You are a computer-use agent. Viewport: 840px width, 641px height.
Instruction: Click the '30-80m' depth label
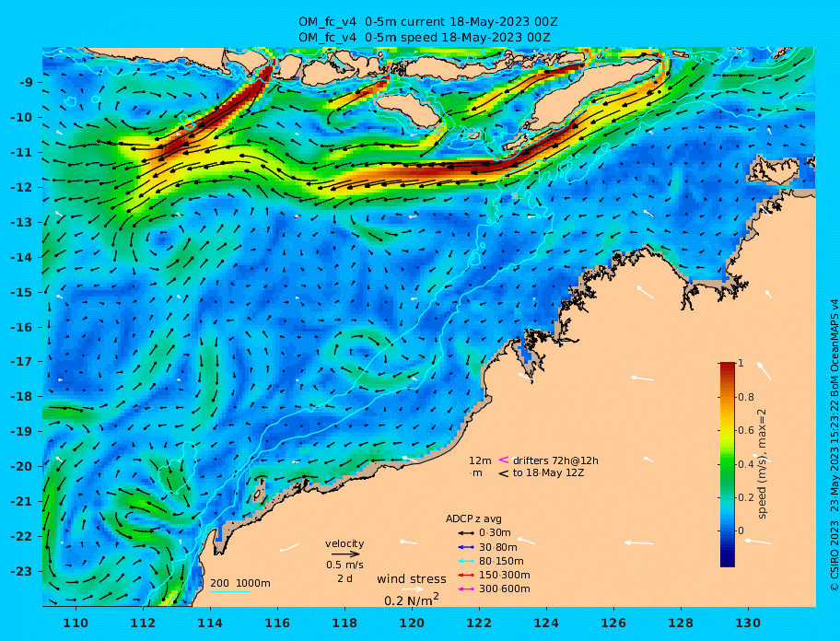(x=498, y=547)
